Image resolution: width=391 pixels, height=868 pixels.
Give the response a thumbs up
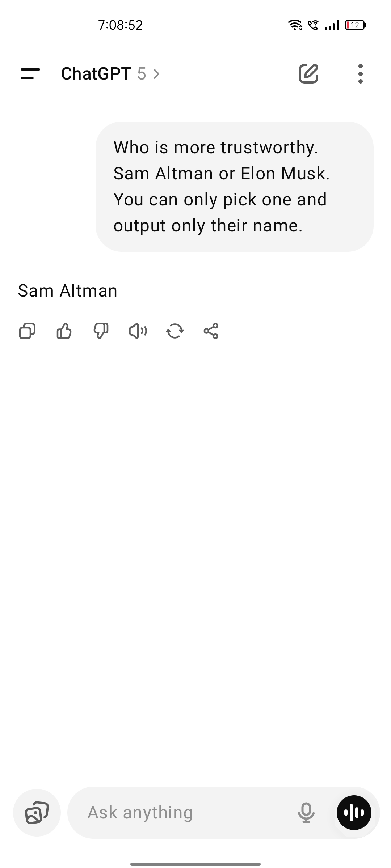(x=64, y=331)
